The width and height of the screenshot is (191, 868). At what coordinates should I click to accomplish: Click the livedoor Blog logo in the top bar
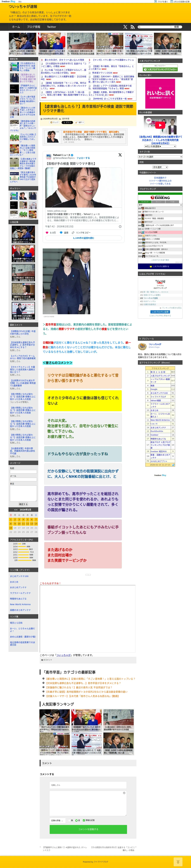click(9, 1)
